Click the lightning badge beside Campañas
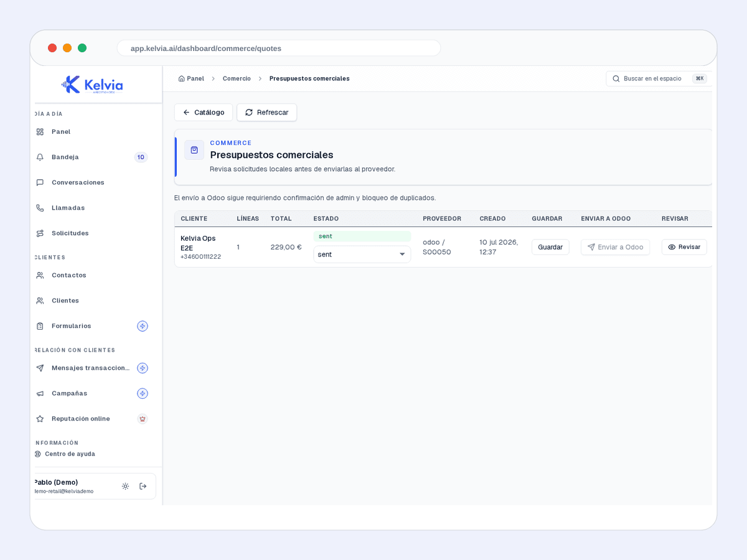Image resolution: width=747 pixels, height=560 pixels. pyautogui.click(x=143, y=393)
